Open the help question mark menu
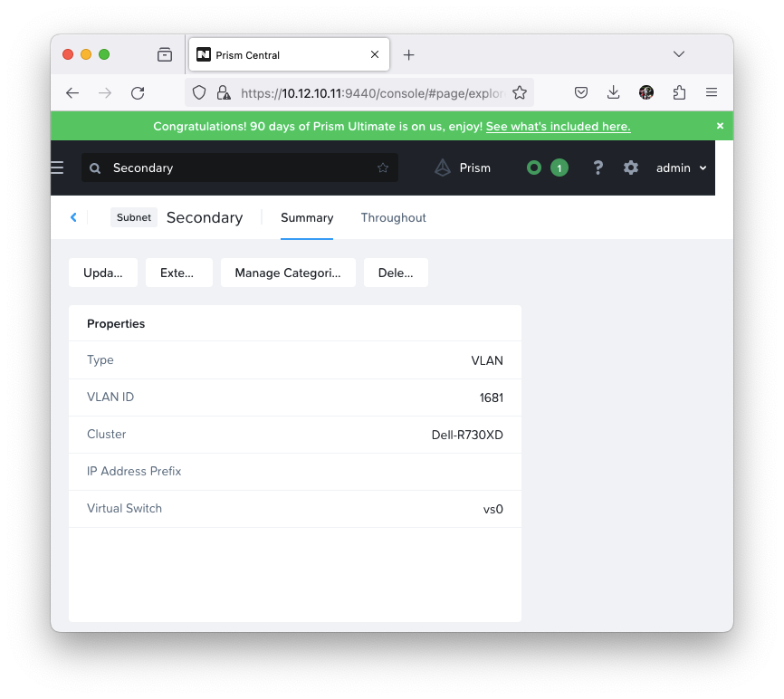 [598, 168]
